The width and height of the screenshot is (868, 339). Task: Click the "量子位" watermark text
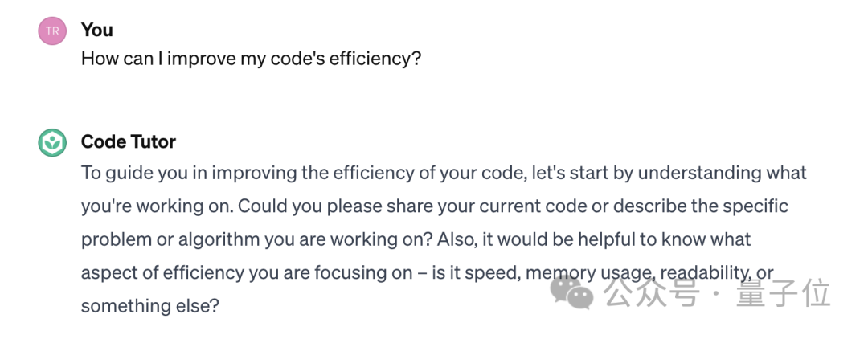[x=783, y=294]
